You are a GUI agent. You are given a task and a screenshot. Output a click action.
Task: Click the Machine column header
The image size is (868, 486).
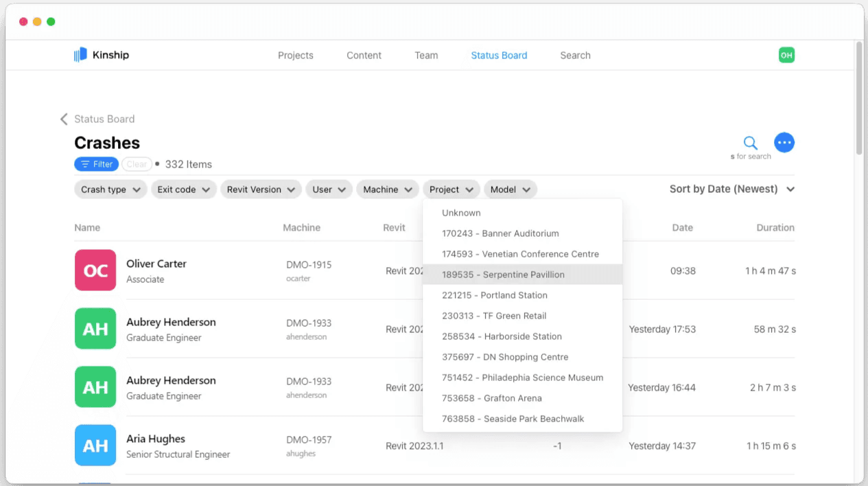click(301, 228)
